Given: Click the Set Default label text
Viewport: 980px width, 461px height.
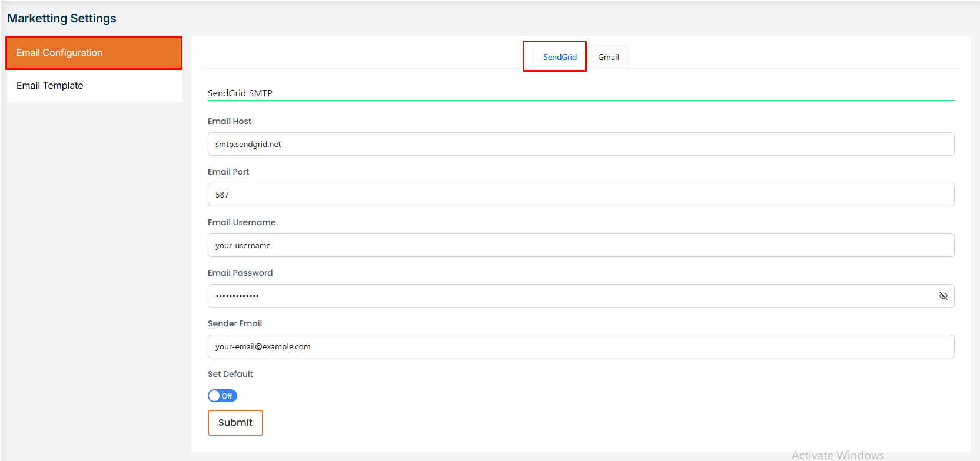Looking at the screenshot, I should pos(230,374).
